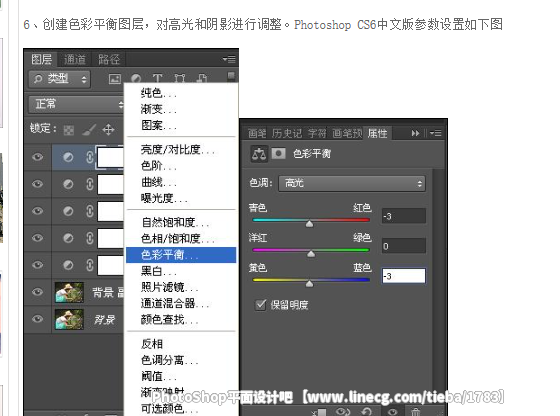Click the layer mask icon in Properties
The height and width of the screenshot is (416, 560).
(279, 154)
